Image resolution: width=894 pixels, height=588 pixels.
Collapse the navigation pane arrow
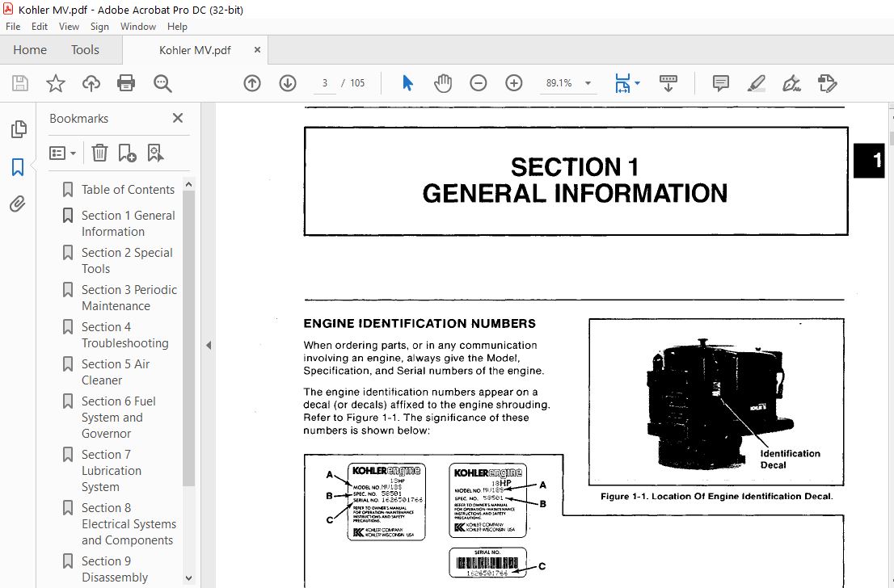click(208, 345)
